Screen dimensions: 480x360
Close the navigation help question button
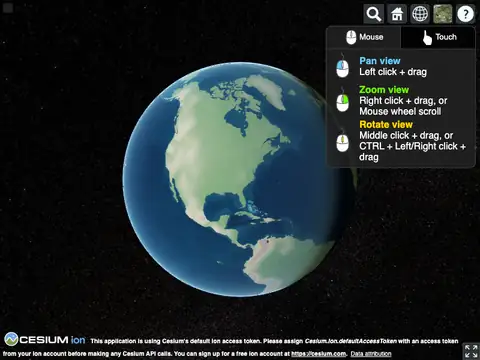(x=465, y=14)
